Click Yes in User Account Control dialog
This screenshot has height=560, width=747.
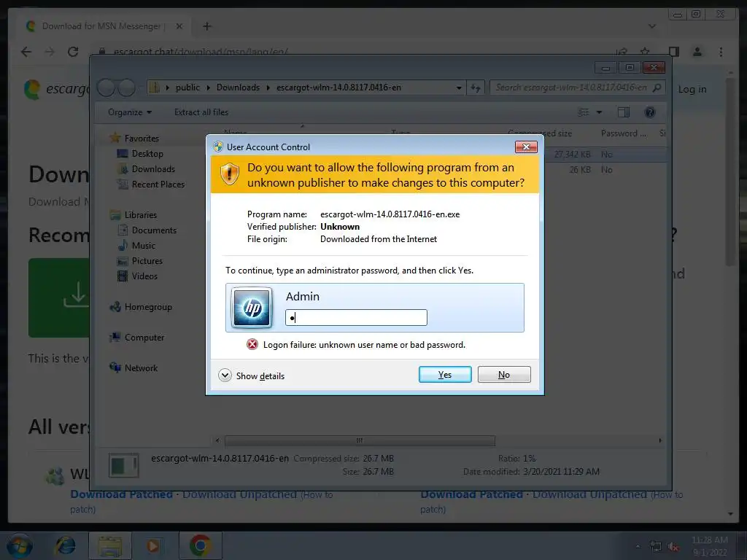(445, 374)
